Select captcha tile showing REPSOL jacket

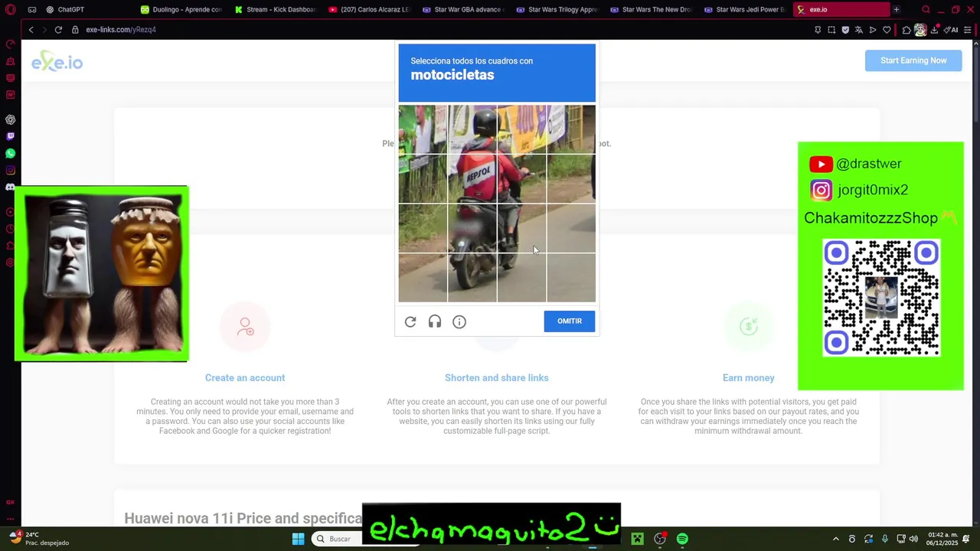pyautogui.click(x=472, y=179)
